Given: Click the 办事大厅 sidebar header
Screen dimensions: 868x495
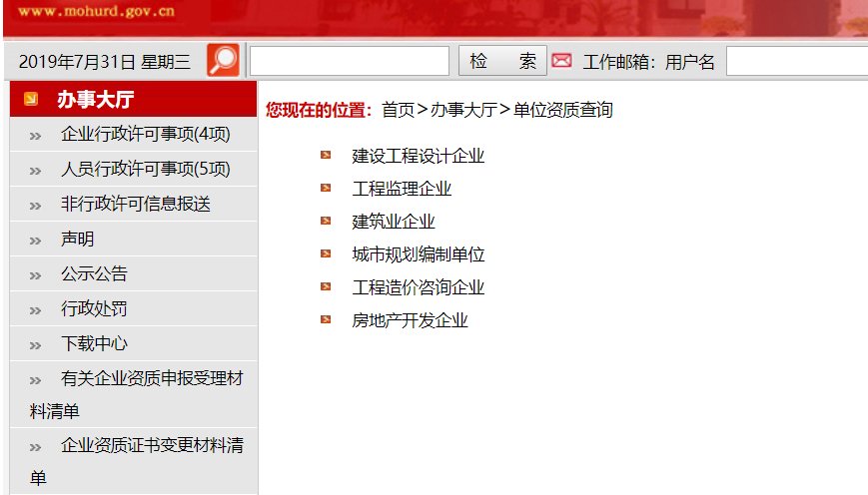Looking at the screenshot, I should 134,99.
